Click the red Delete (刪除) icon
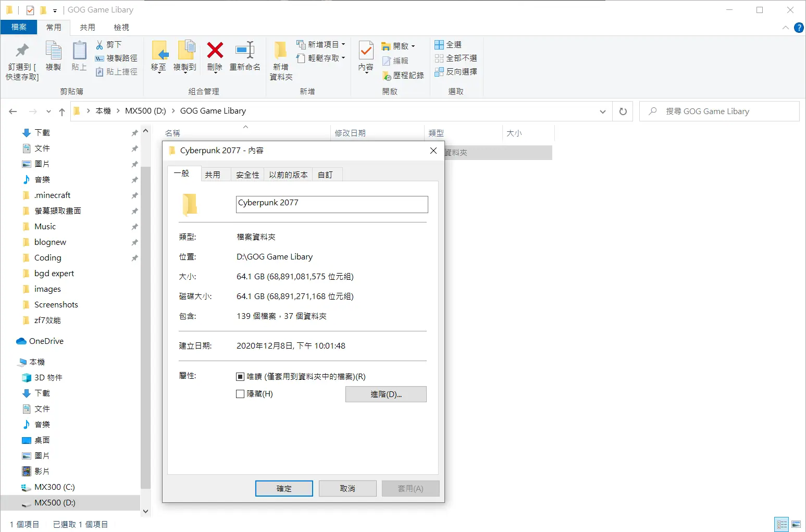 [215, 51]
